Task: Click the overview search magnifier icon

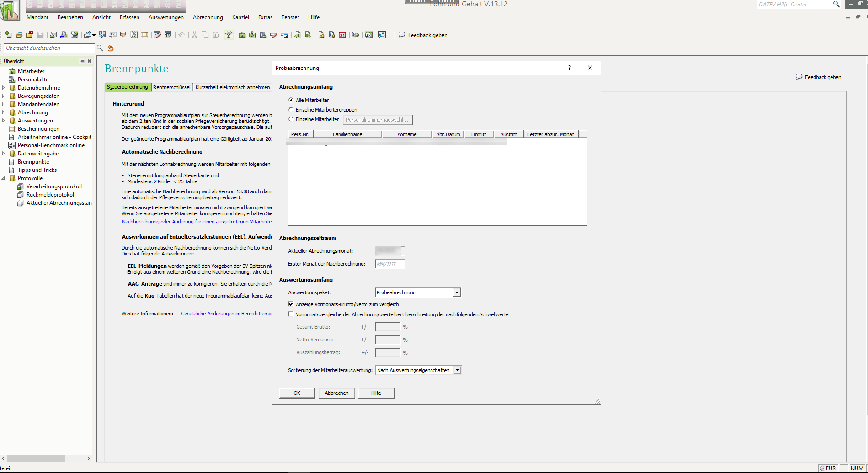Action: 100,48
